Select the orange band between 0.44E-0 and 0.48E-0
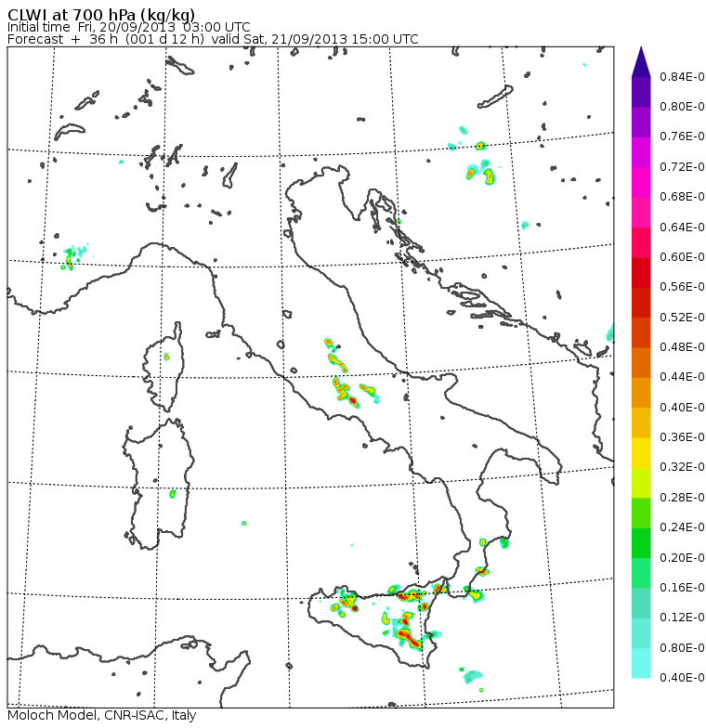The height and width of the screenshot is (728, 706). tap(641, 362)
